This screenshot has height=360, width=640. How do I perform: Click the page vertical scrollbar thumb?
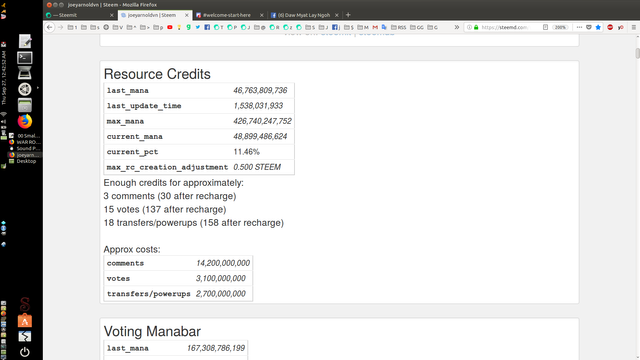click(x=637, y=53)
